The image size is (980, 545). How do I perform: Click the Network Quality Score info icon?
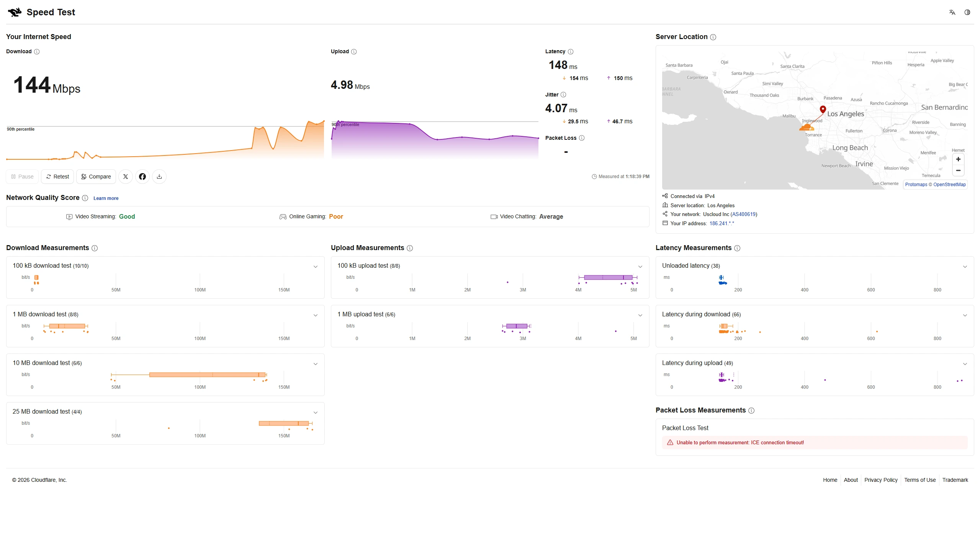click(x=85, y=198)
